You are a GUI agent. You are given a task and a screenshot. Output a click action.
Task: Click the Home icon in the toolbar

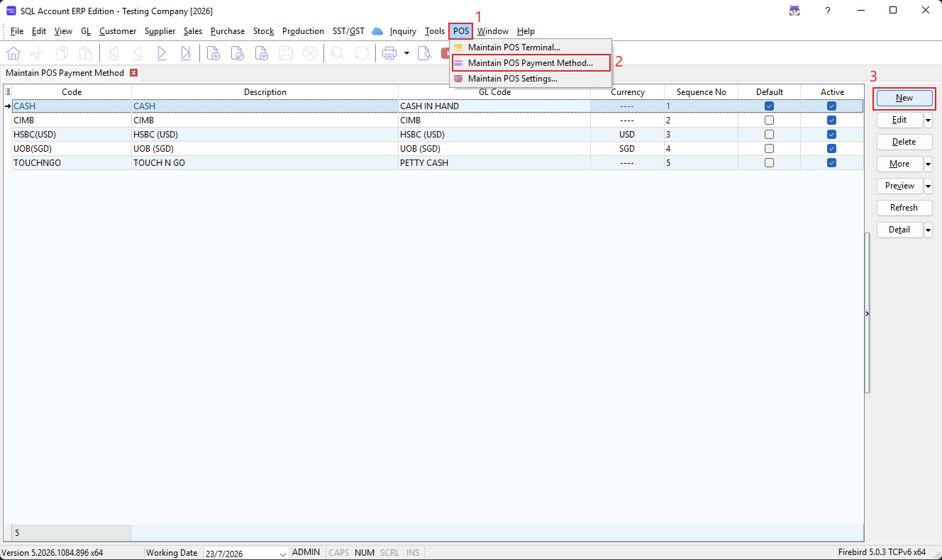point(13,53)
